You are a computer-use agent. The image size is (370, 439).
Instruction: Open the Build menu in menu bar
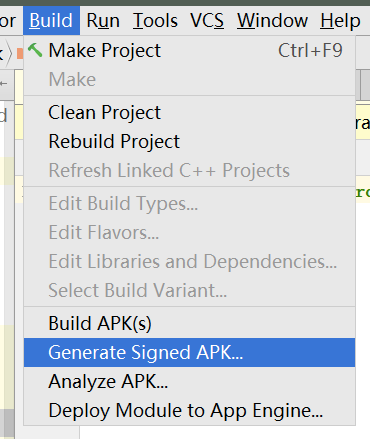pos(51,21)
